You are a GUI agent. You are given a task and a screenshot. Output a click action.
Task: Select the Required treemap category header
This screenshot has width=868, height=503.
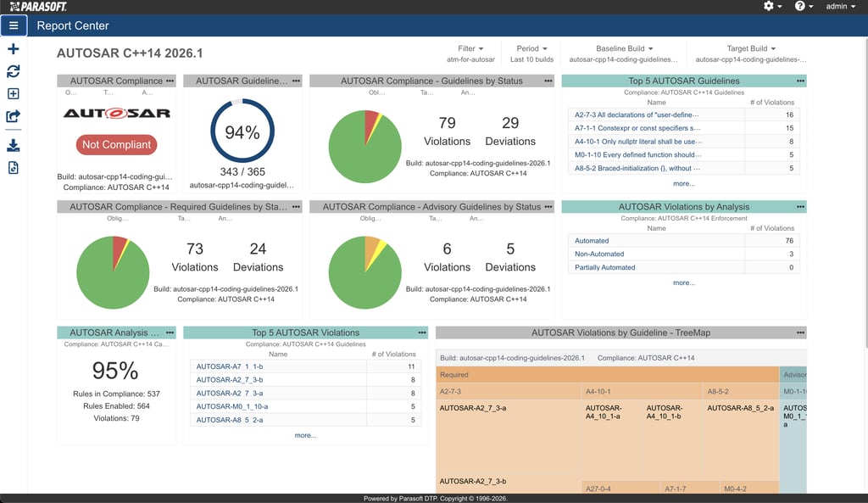[607, 374]
